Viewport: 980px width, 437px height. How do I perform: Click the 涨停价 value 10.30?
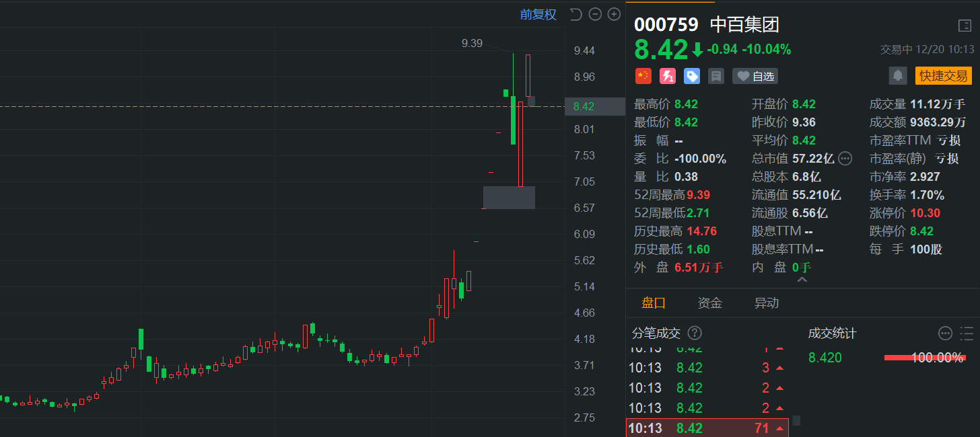click(925, 213)
